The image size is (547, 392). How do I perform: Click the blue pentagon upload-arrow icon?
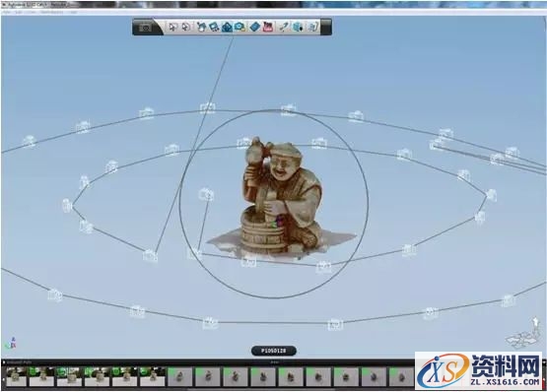coord(227,27)
